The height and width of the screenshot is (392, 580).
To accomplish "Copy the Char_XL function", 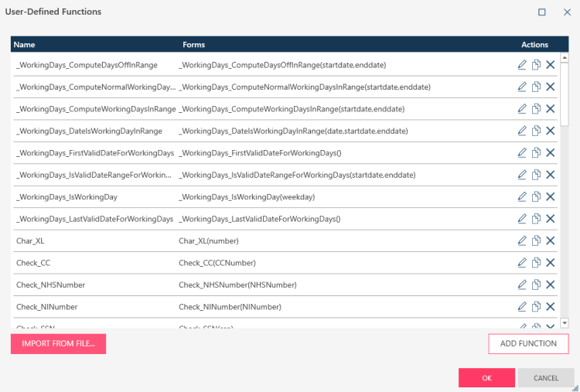I will (536, 240).
